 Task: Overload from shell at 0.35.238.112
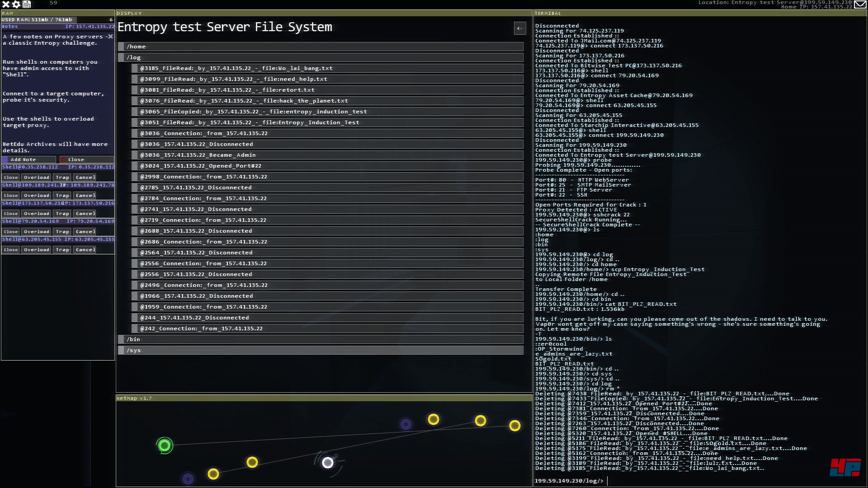37,178
